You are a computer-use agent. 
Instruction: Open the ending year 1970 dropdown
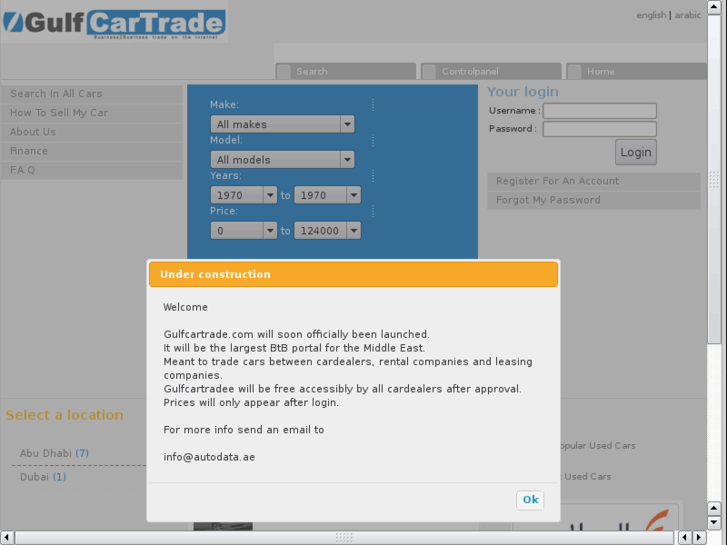327,195
